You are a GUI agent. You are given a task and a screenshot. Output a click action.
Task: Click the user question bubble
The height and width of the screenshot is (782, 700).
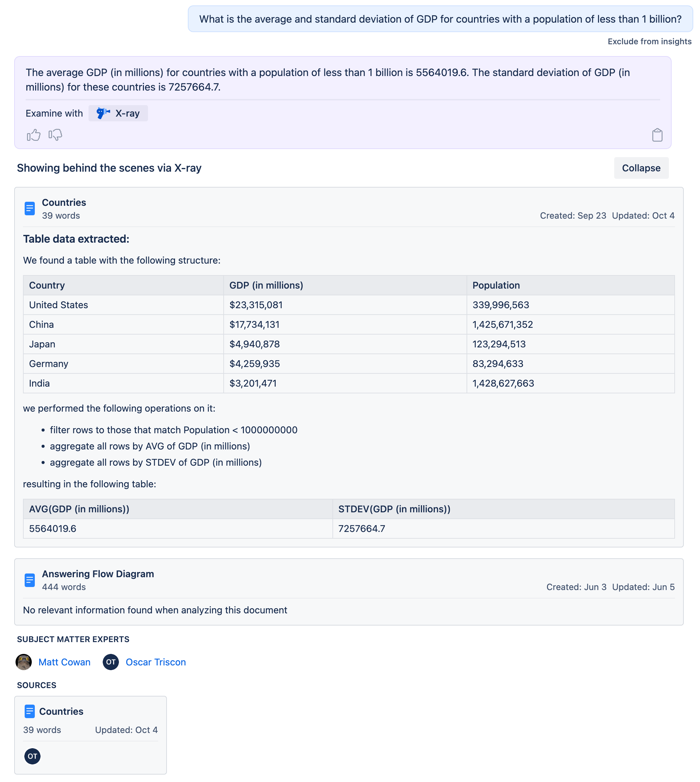(440, 19)
